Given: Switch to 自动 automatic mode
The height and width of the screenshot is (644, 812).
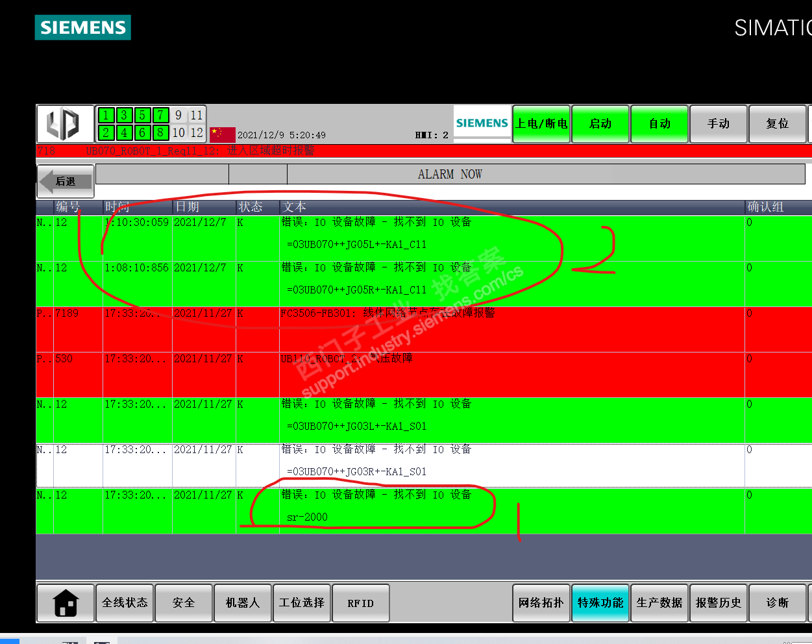Looking at the screenshot, I should pos(659,124).
